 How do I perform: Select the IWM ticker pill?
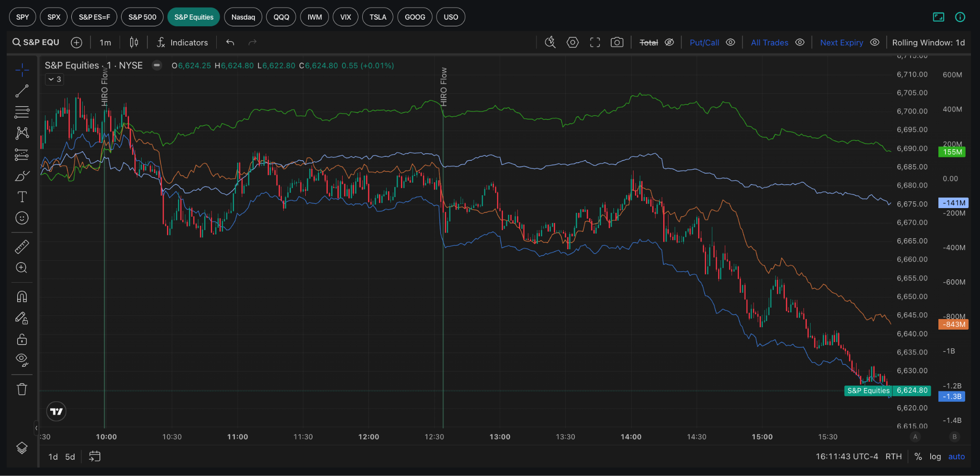pyautogui.click(x=314, y=17)
